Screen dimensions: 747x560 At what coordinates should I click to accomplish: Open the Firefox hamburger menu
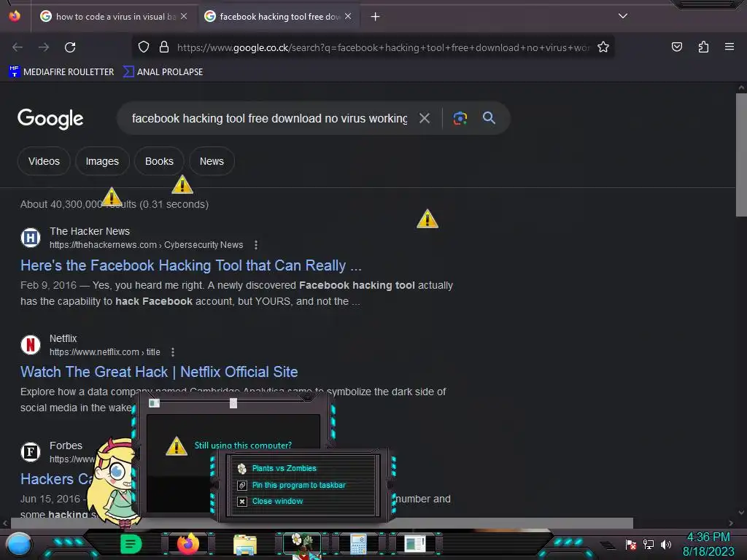[729, 47]
